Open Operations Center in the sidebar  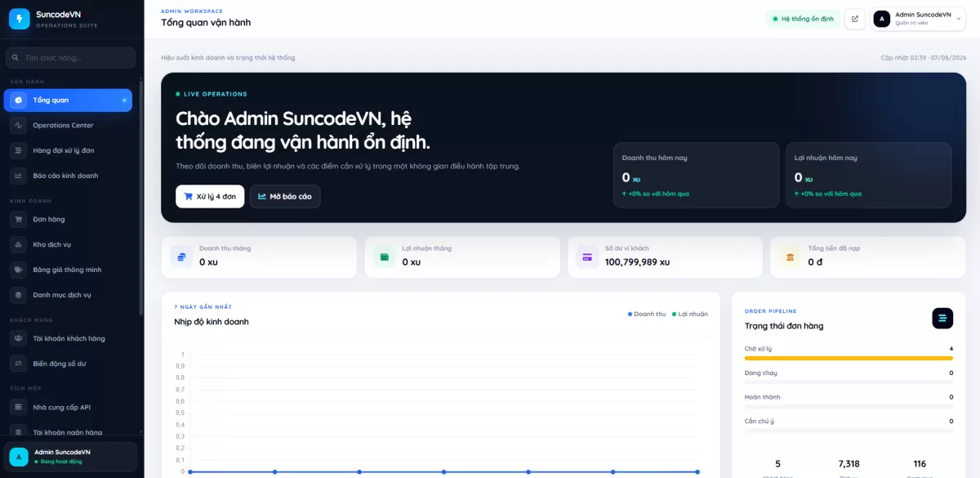coord(68,125)
